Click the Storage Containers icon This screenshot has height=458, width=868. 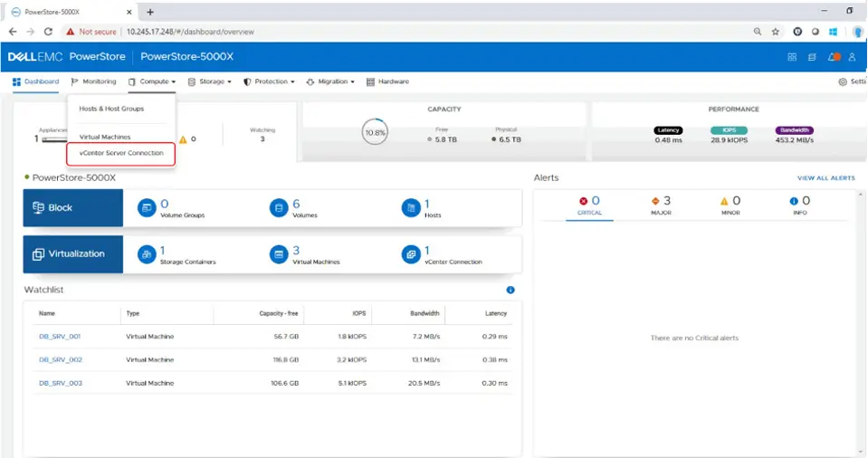[146, 254]
